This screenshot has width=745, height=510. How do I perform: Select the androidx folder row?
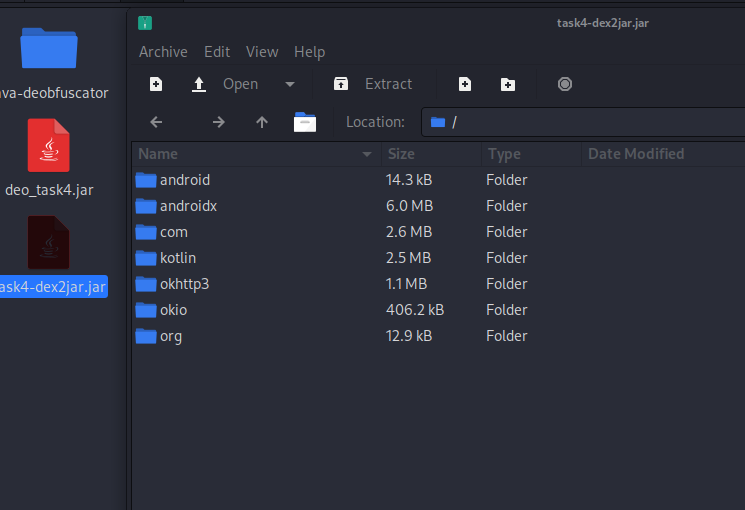(438, 206)
